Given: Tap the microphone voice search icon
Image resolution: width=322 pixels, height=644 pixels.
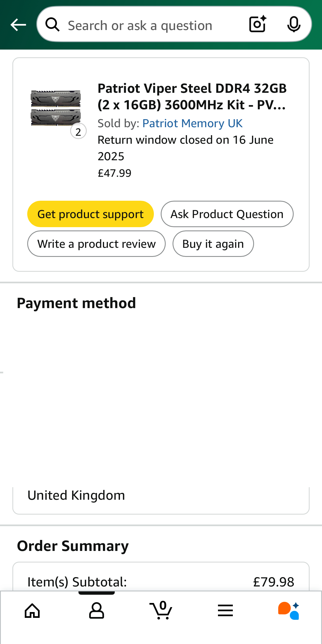Looking at the screenshot, I should (x=294, y=24).
